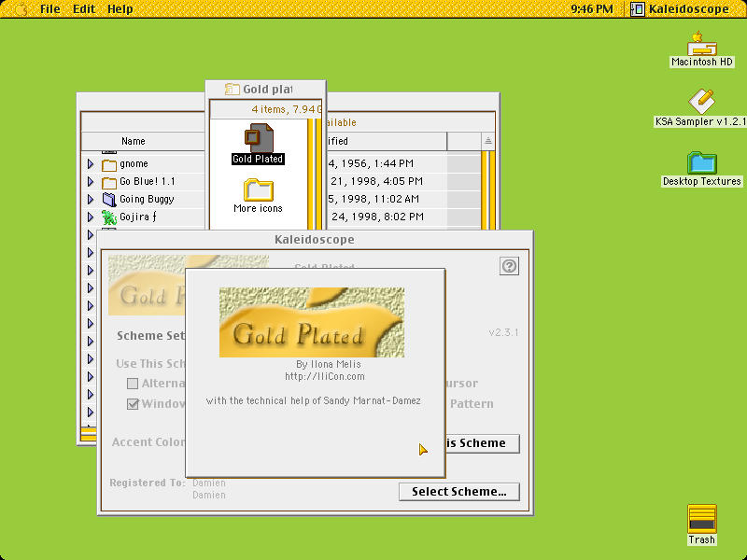
Task: Click the Go Blue! 1.1 folder icon
Action: pos(109,182)
